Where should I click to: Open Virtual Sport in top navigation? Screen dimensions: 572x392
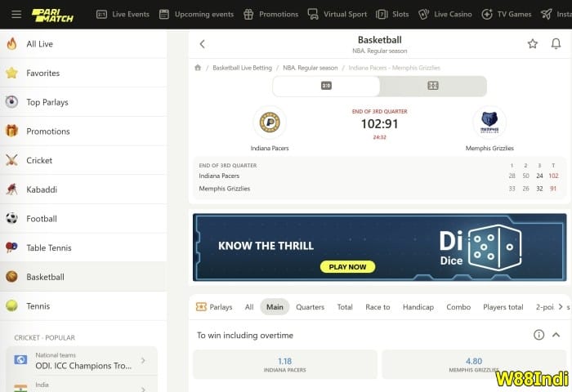pyautogui.click(x=337, y=14)
